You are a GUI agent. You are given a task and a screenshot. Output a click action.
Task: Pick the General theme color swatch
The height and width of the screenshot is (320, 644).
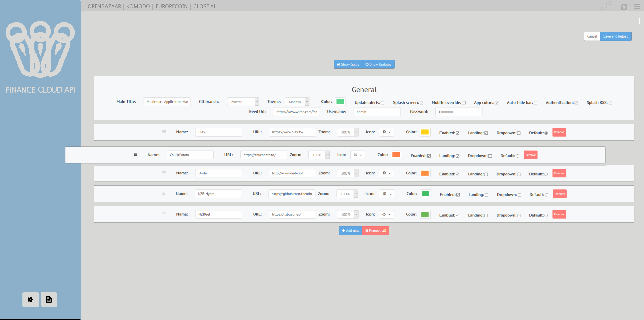[340, 102]
